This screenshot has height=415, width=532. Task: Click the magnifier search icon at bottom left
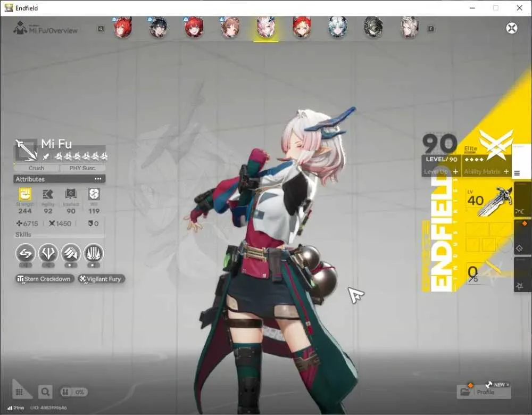pos(45,392)
